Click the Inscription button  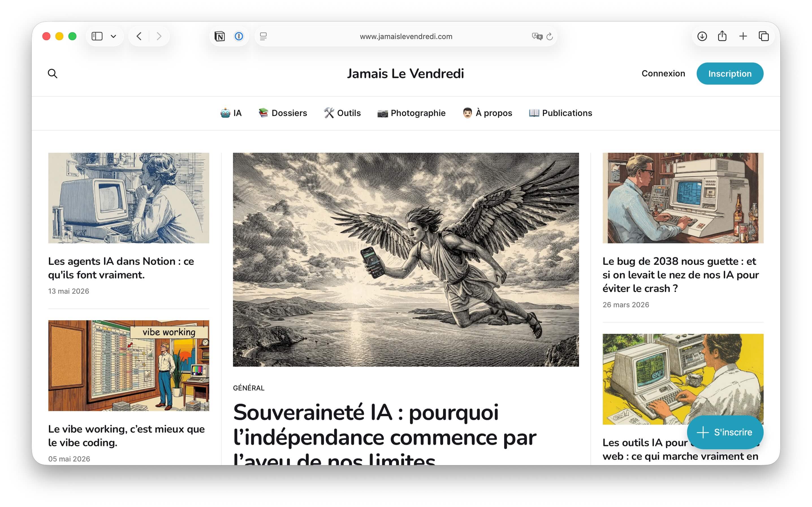click(x=730, y=74)
